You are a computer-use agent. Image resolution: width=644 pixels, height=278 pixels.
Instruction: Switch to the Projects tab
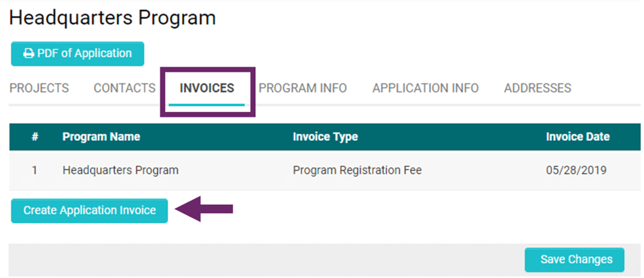tap(39, 89)
